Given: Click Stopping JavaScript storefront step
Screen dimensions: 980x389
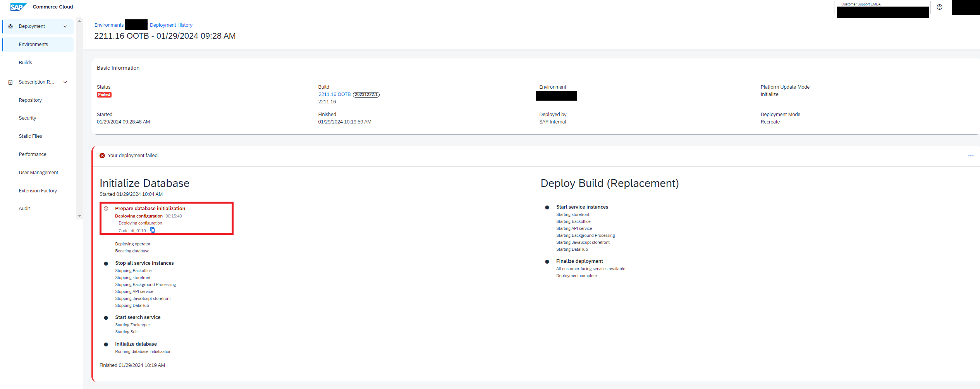Looking at the screenshot, I should coord(143,299).
